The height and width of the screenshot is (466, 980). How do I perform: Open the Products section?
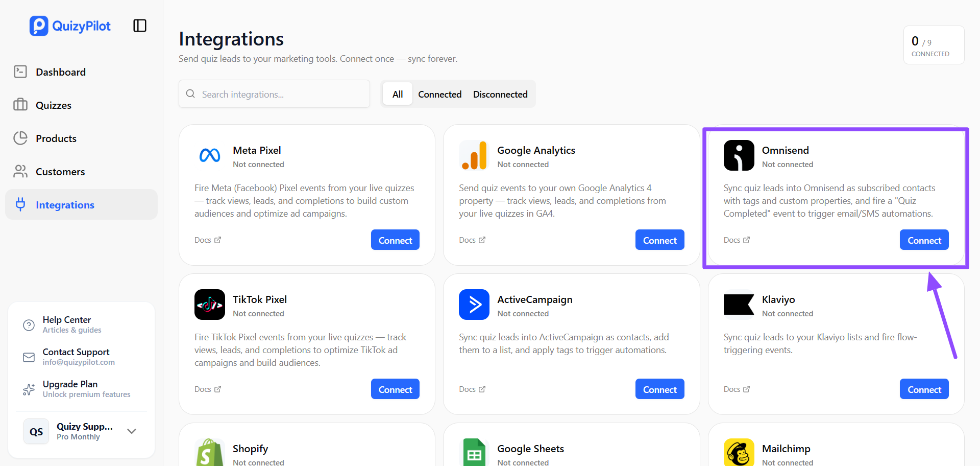[x=81, y=138]
